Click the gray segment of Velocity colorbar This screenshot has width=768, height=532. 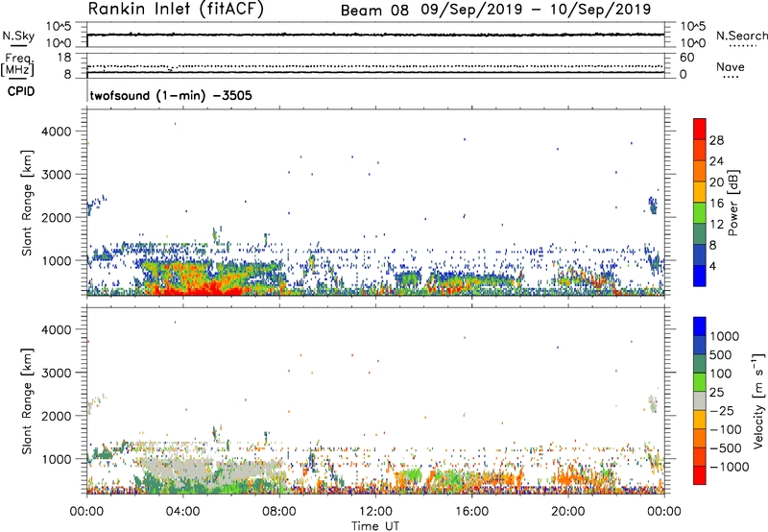click(x=700, y=400)
